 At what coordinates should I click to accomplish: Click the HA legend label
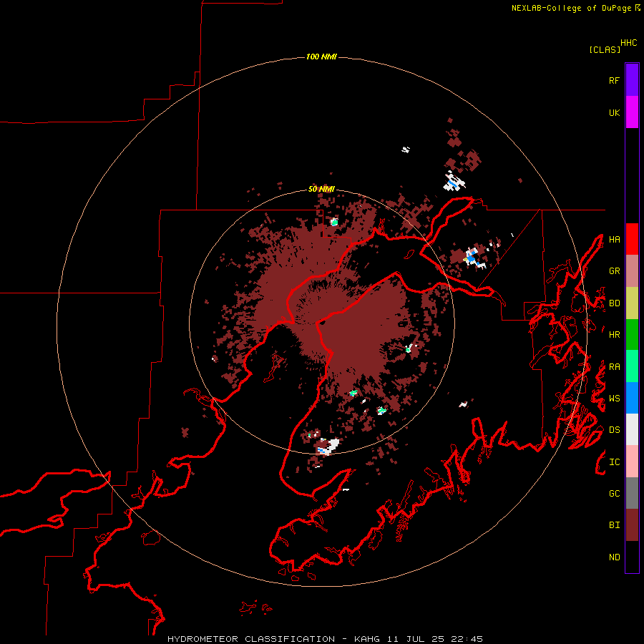tap(614, 239)
